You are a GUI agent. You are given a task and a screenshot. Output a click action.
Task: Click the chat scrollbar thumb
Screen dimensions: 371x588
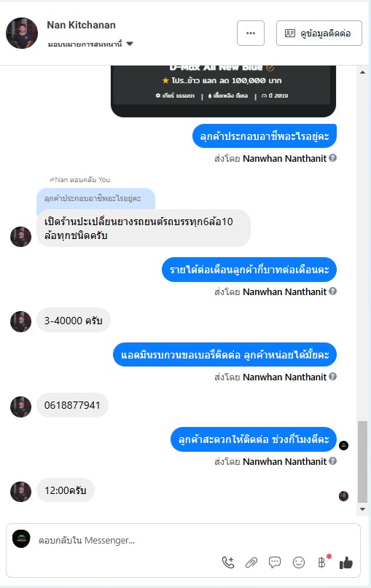362,462
